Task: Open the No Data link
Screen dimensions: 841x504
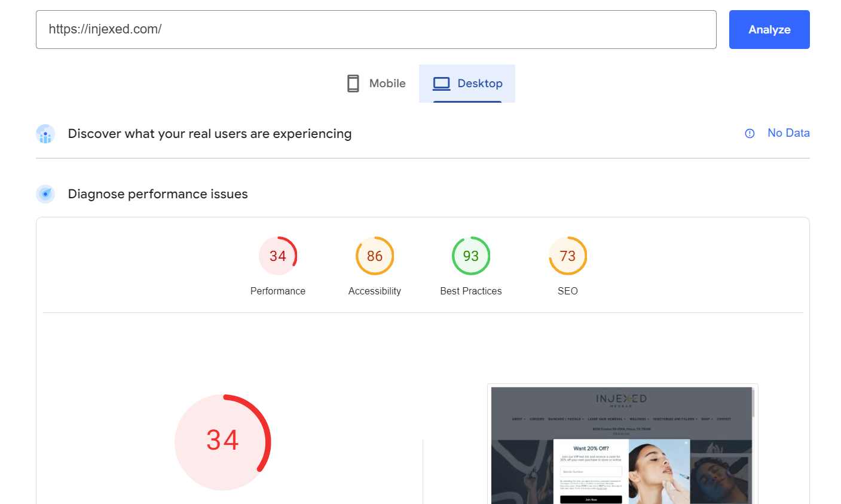Action: [788, 133]
